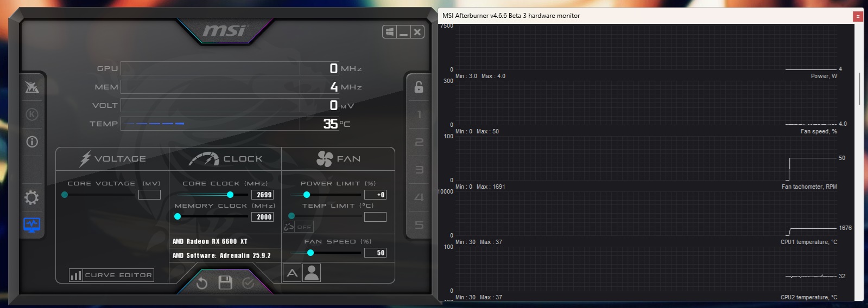Toggle automatic fan speed with the A button
Viewport: 868px width, 308px height.
pos(292,273)
